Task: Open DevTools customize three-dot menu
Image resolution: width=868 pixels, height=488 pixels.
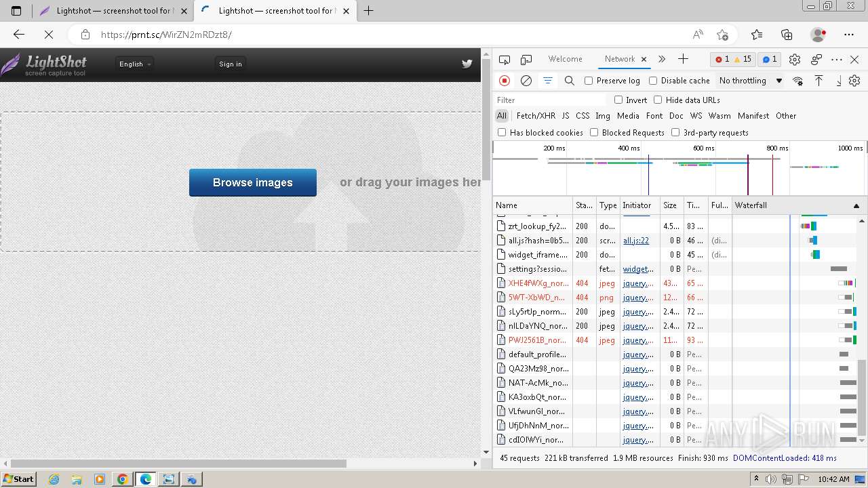Action: 837,60
